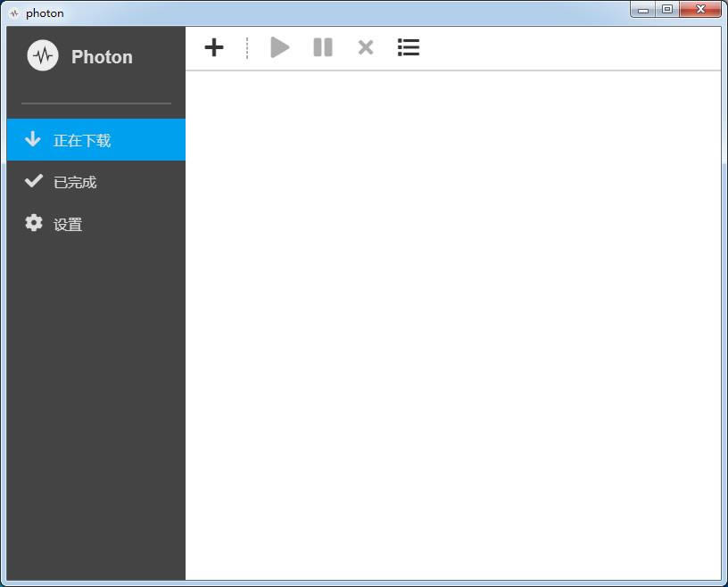The image size is (728, 587).
Task: Close the photon window
Action: pyautogui.click(x=700, y=9)
